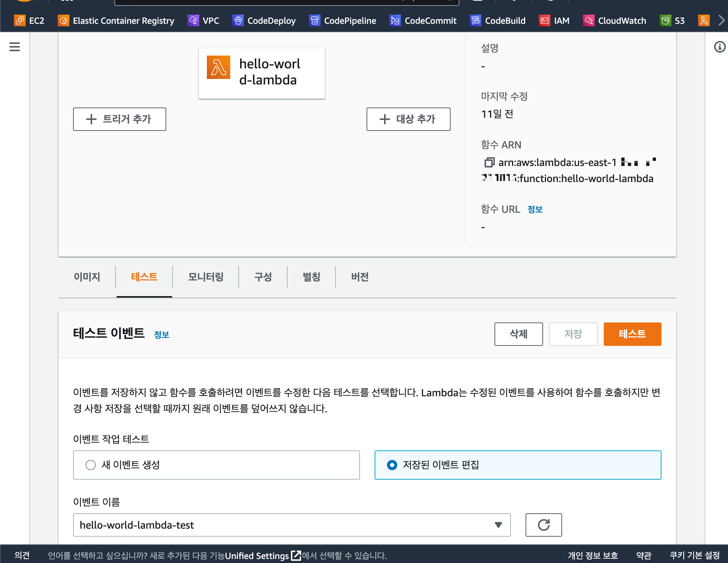
Task: Open the hamburger side navigation menu
Action: coord(15,47)
